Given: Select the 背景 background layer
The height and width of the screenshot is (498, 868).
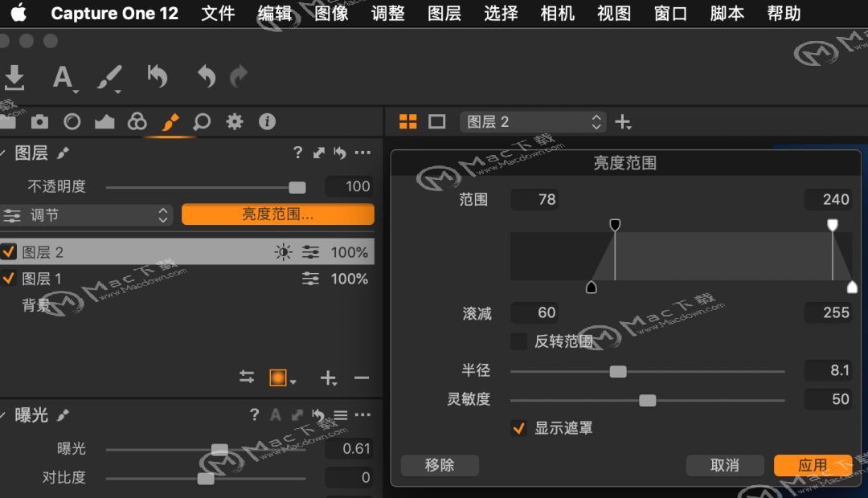Looking at the screenshot, I should (x=36, y=305).
